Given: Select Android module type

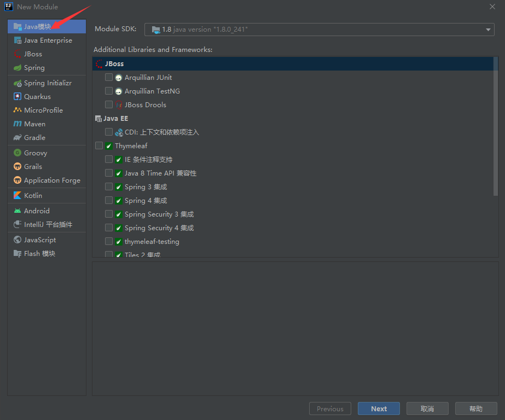Looking at the screenshot, I should point(47,211).
